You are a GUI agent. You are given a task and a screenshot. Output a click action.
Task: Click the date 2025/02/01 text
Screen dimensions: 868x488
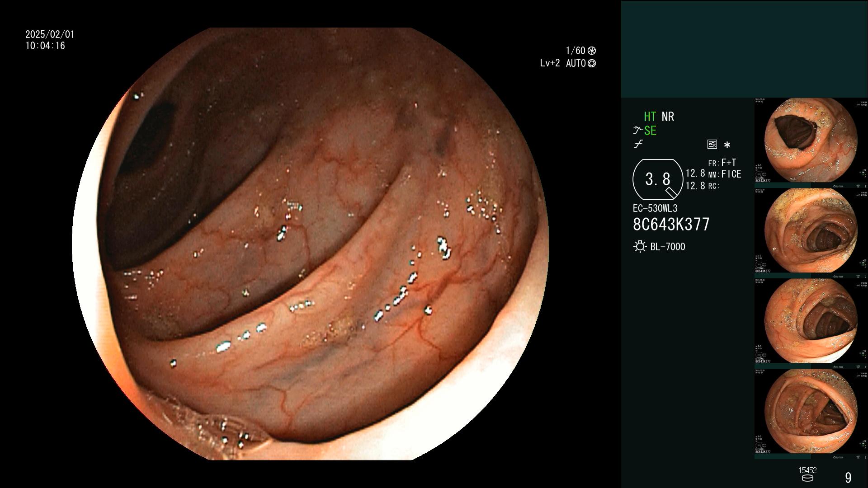[x=50, y=34]
